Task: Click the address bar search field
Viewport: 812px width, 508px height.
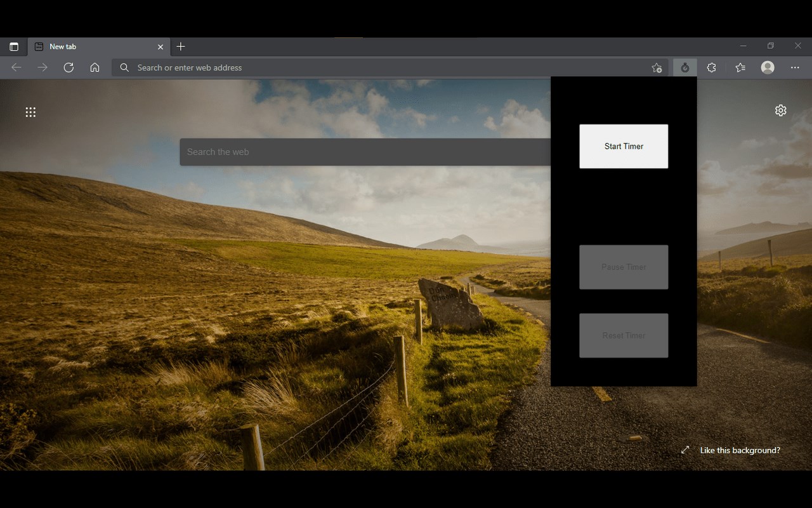Action: pos(390,67)
